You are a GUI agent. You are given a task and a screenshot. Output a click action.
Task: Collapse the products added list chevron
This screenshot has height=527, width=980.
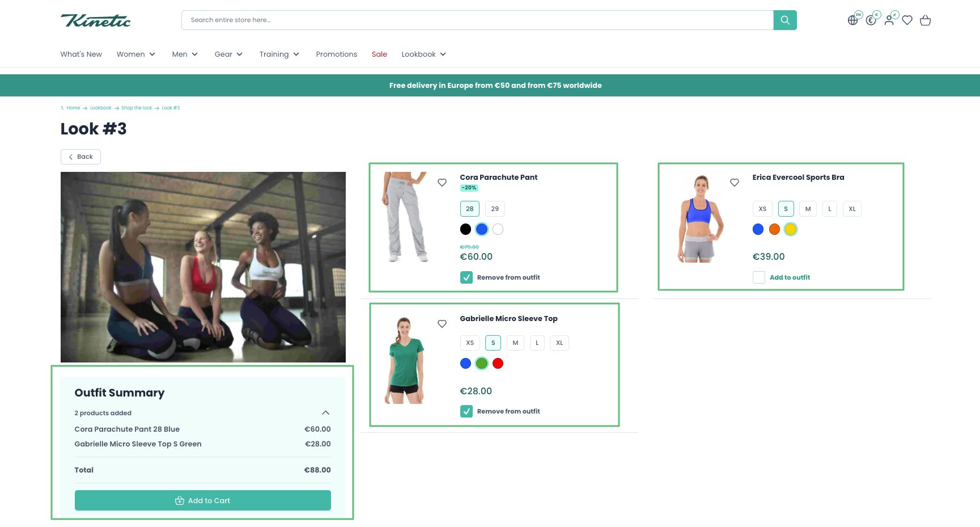pos(325,413)
